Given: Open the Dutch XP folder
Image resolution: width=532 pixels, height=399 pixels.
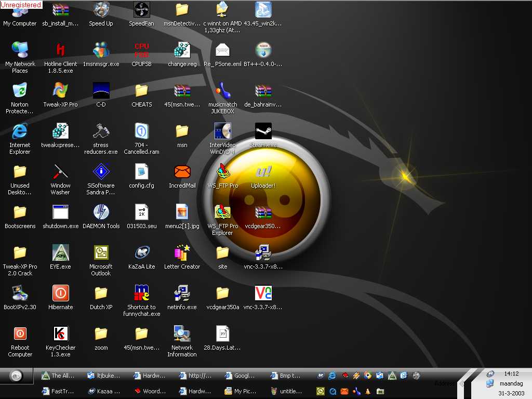Looking at the screenshot, I should [101, 294].
